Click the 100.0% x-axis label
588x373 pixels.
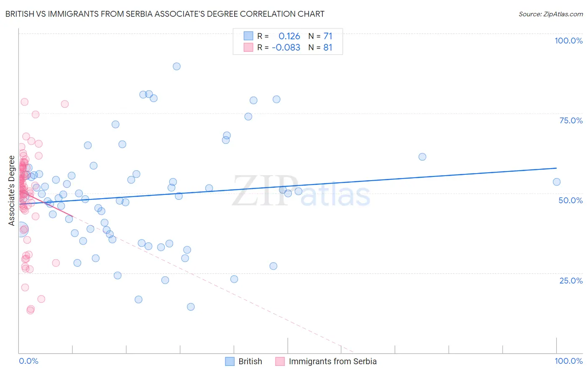pyautogui.click(x=568, y=361)
